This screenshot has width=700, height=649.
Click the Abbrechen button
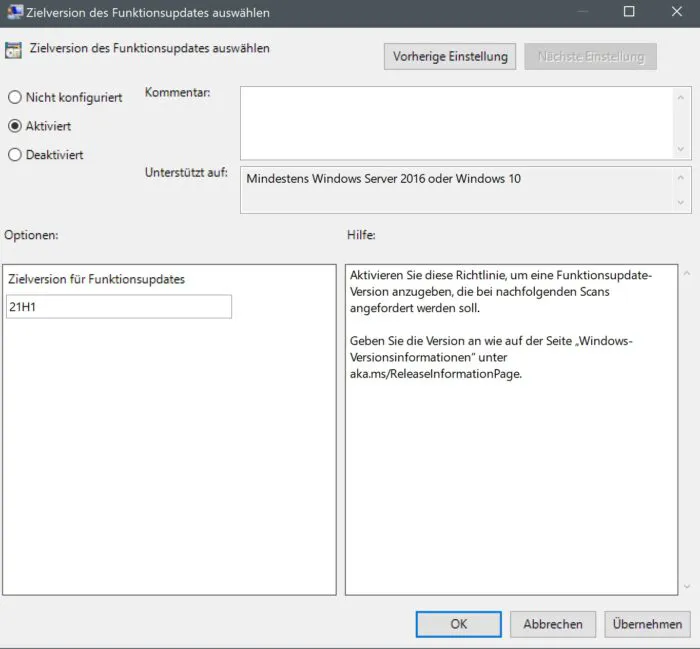[553, 624]
